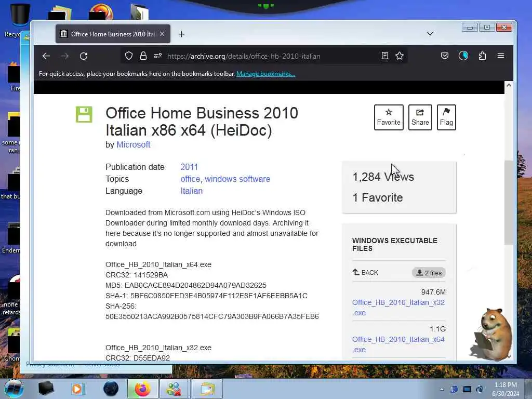The width and height of the screenshot is (532, 399).
Task: Open the Microsoft author link
Action: (133, 144)
